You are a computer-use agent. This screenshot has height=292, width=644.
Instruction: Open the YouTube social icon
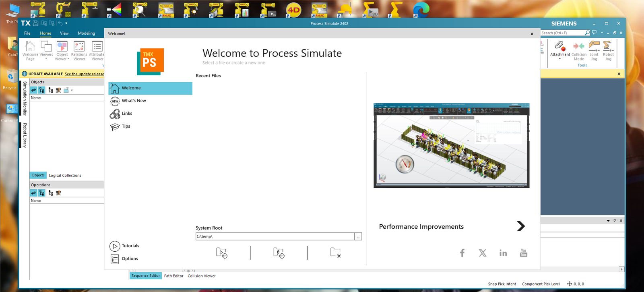[523, 253]
